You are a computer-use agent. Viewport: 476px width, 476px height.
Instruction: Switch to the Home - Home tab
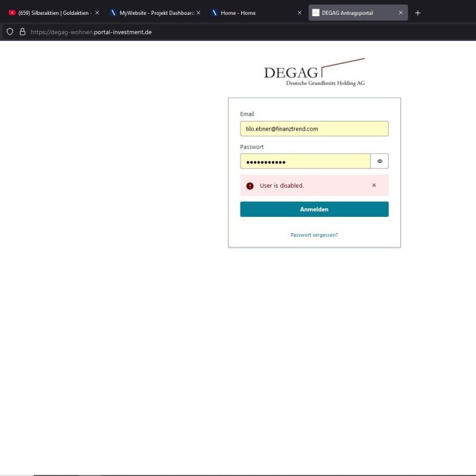[x=256, y=13]
